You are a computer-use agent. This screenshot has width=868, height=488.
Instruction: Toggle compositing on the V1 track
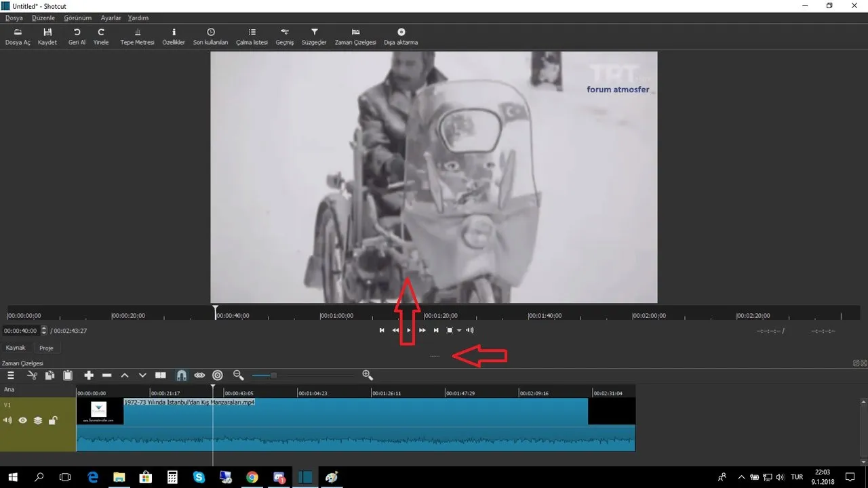coord(38,420)
